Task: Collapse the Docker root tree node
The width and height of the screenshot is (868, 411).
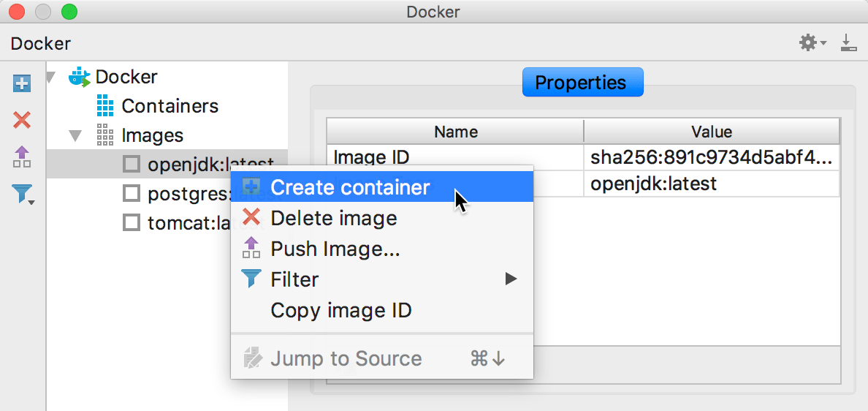Action: pyautogui.click(x=50, y=77)
